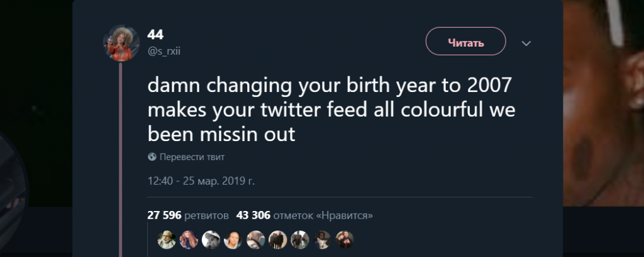Screen dimensions: 644x257
Task: Open the third liker black-and-white cap avatar
Action: coord(211,239)
